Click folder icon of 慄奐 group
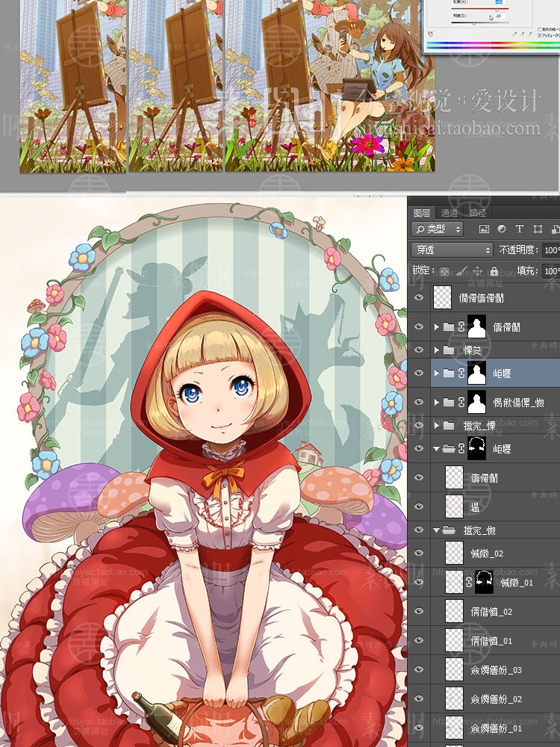 click(449, 350)
